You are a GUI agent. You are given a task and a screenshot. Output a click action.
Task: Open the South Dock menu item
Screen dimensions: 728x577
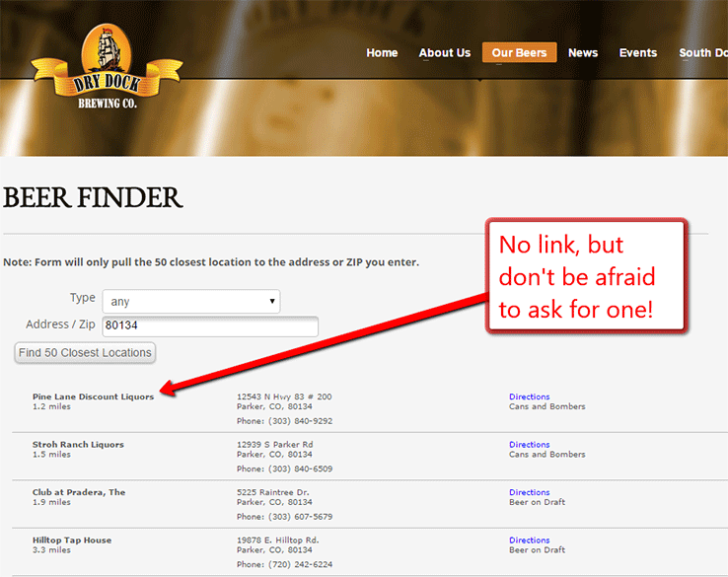(703, 53)
